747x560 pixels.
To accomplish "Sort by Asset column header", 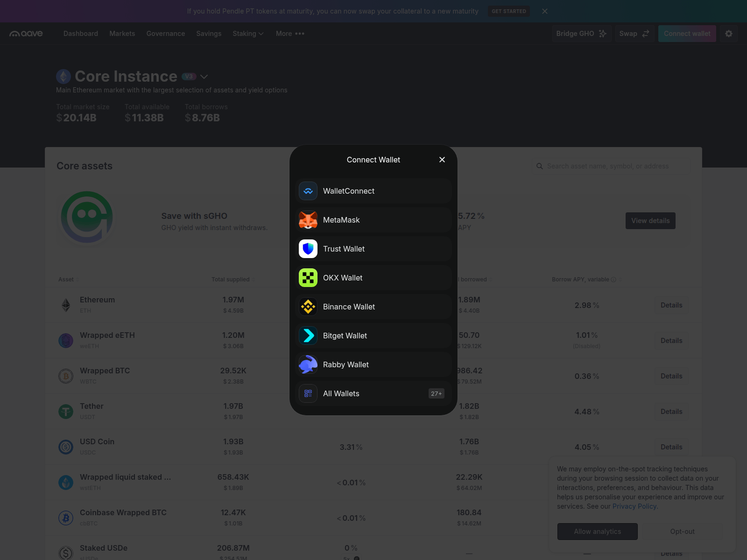I will click(x=68, y=280).
